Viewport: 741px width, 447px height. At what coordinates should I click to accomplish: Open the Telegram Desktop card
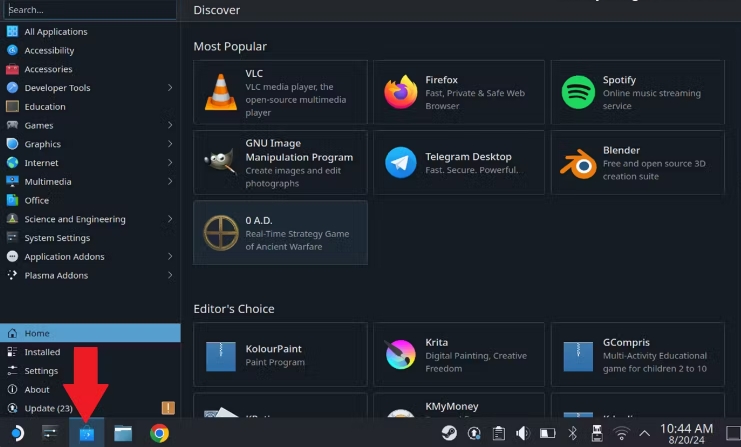458,163
